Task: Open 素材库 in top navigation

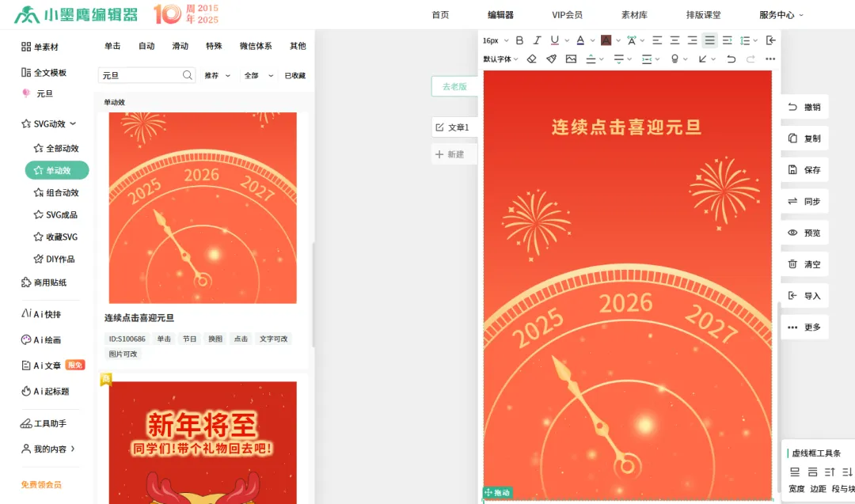Action: click(634, 15)
